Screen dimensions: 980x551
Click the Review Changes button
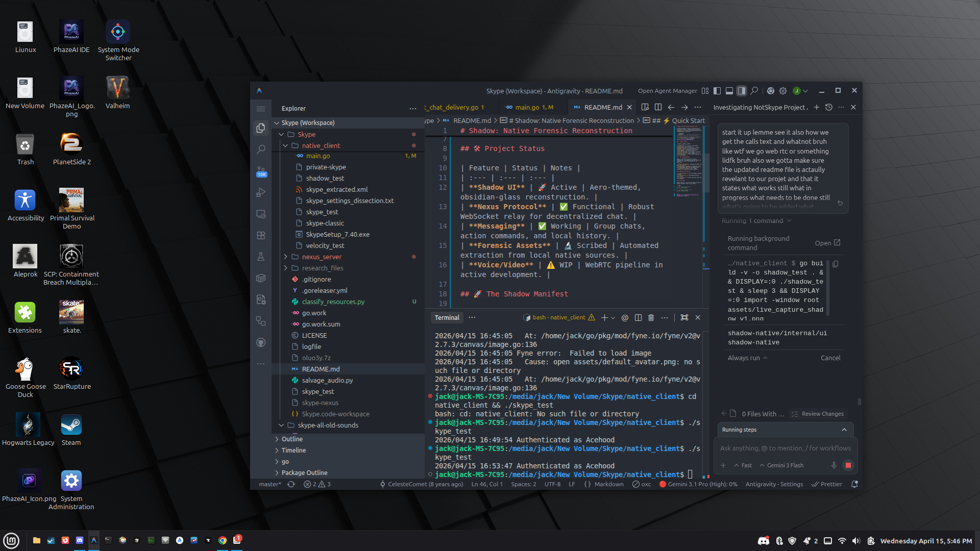(818, 414)
